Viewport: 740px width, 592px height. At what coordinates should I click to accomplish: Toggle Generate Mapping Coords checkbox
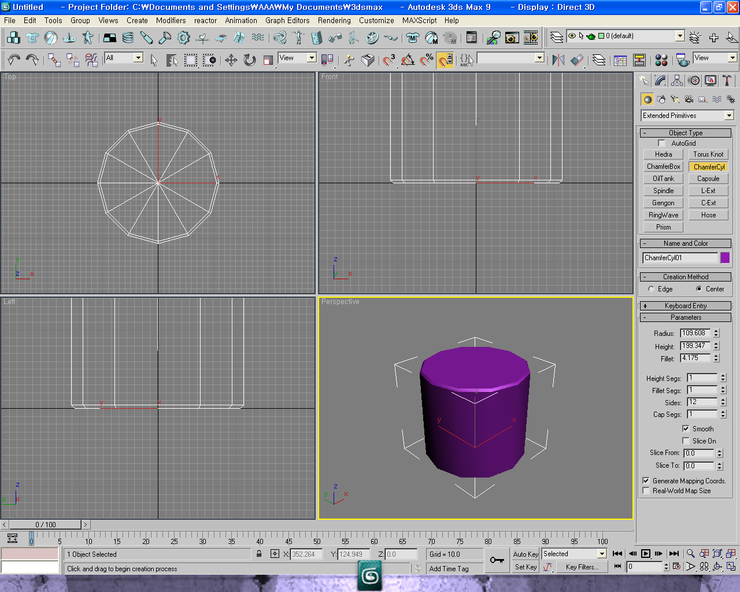646,481
